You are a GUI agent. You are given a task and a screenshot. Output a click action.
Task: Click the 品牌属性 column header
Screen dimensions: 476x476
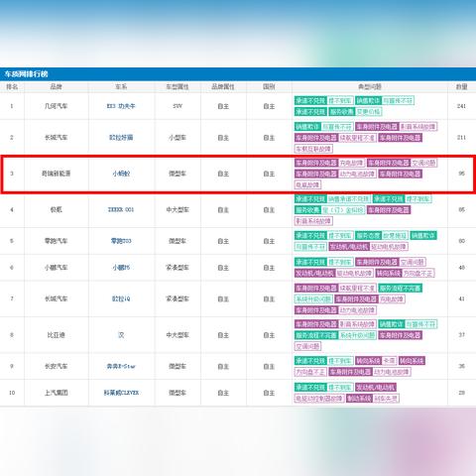click(x=223, y=86)
